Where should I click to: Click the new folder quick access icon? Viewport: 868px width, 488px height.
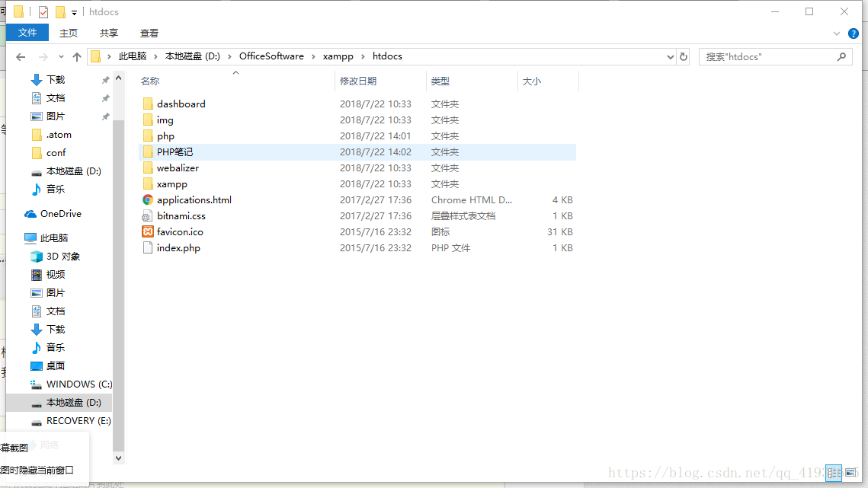coord(60,11)
